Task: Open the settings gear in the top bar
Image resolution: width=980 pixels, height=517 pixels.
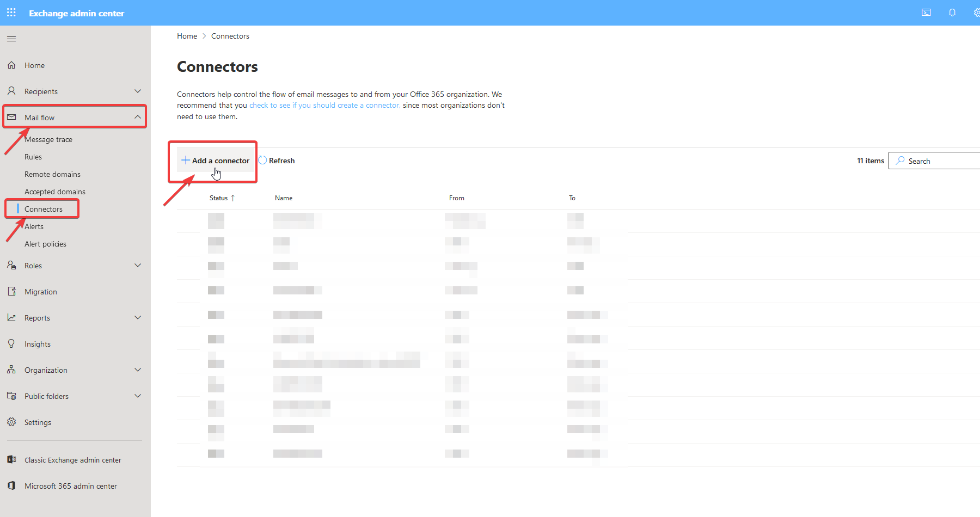Action: (976, 12)
